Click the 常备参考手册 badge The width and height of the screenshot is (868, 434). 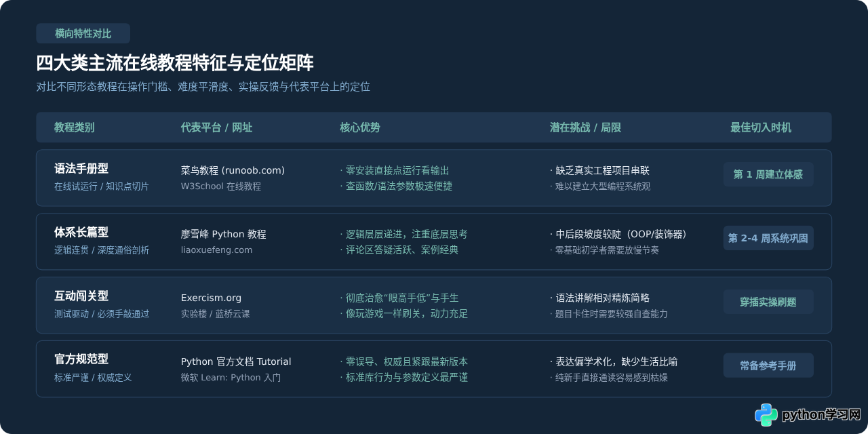click(x=768, y=366)
